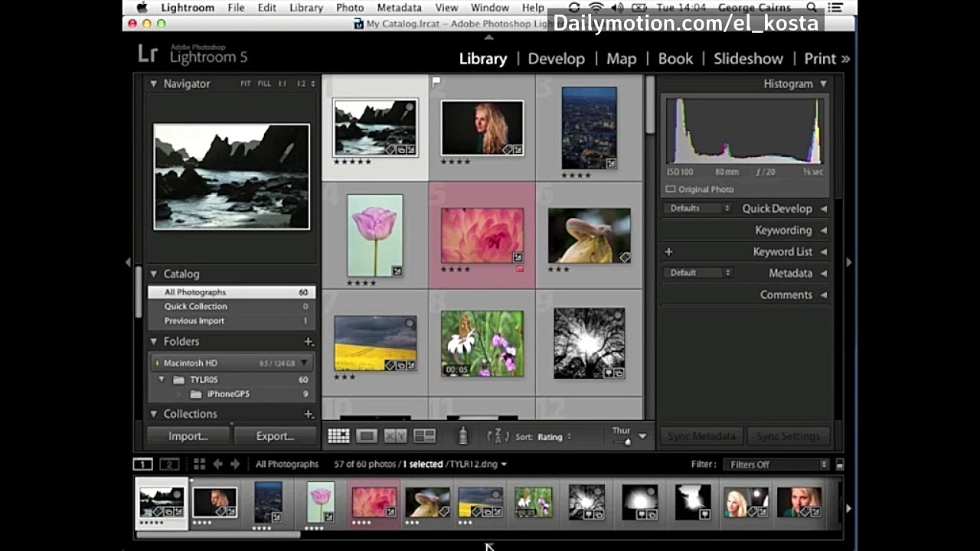Set Navigator zoom to FILL
Viewport: 980px width, 551px height.
264,83
